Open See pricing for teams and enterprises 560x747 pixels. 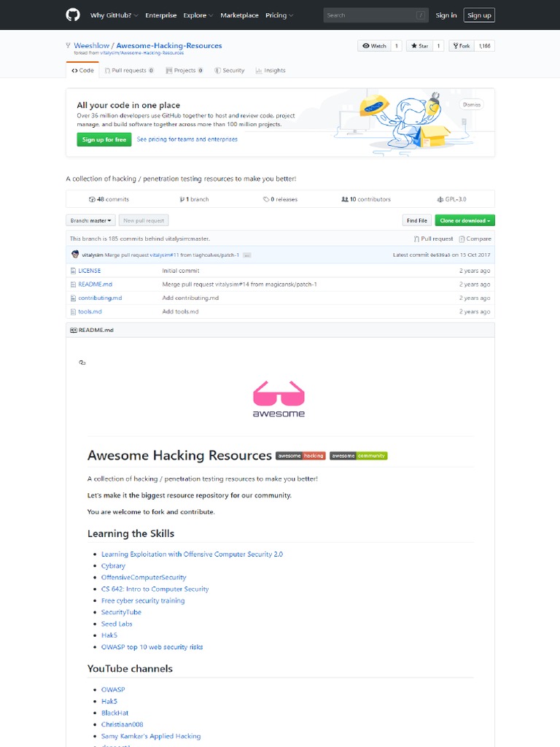coord(187,139)
